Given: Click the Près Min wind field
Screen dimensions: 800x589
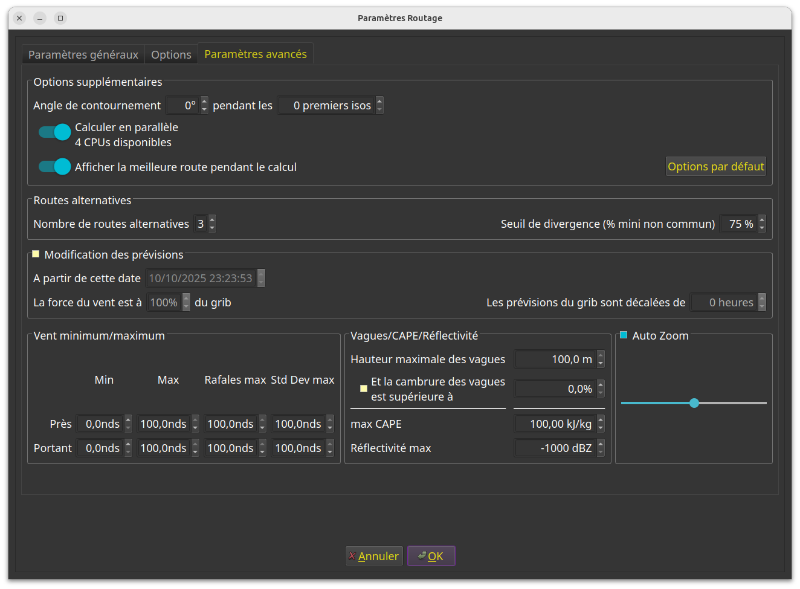Looking at the screenshot, I should coord(99,424).
